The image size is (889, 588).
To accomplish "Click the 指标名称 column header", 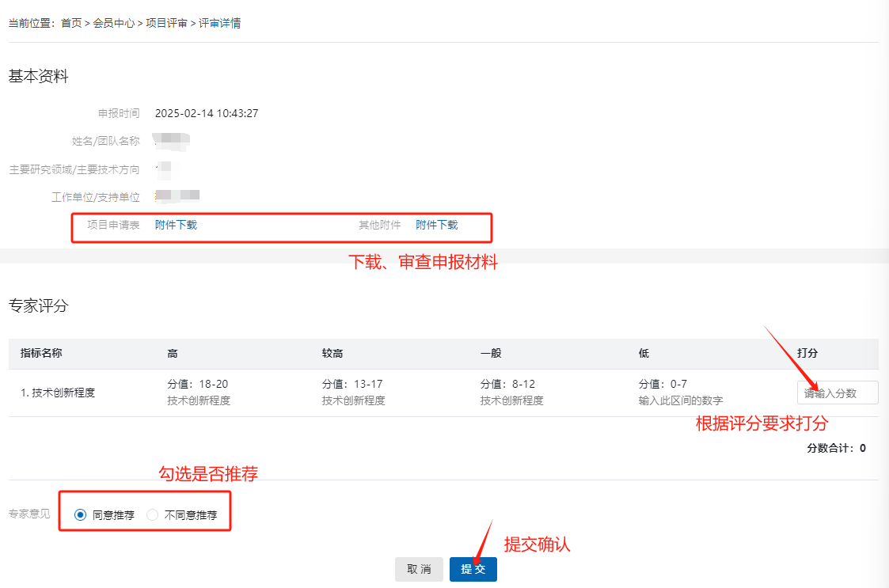I will pos(41,353).
